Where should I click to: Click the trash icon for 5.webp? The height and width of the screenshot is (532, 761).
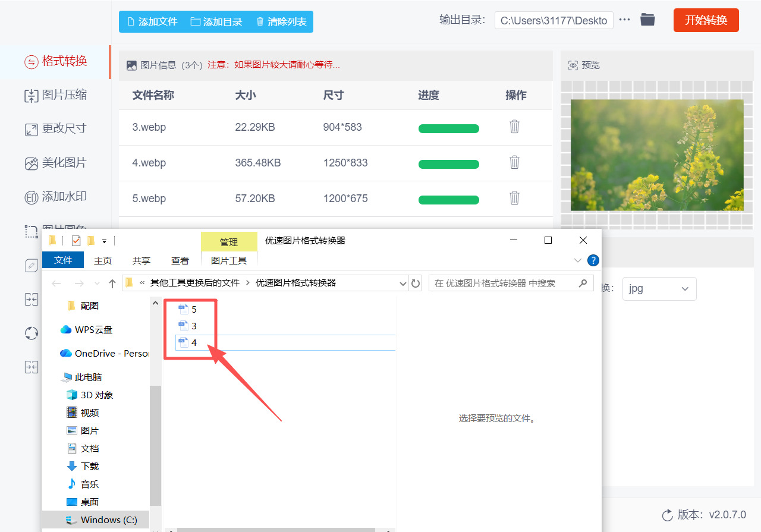click(x=515, y=198)
